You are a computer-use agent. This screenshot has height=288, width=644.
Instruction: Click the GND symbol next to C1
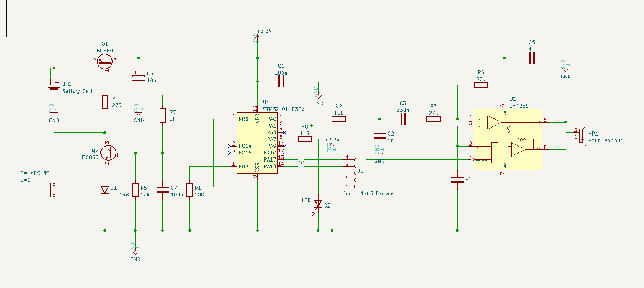pyautogui.click(x=318, y=97)
